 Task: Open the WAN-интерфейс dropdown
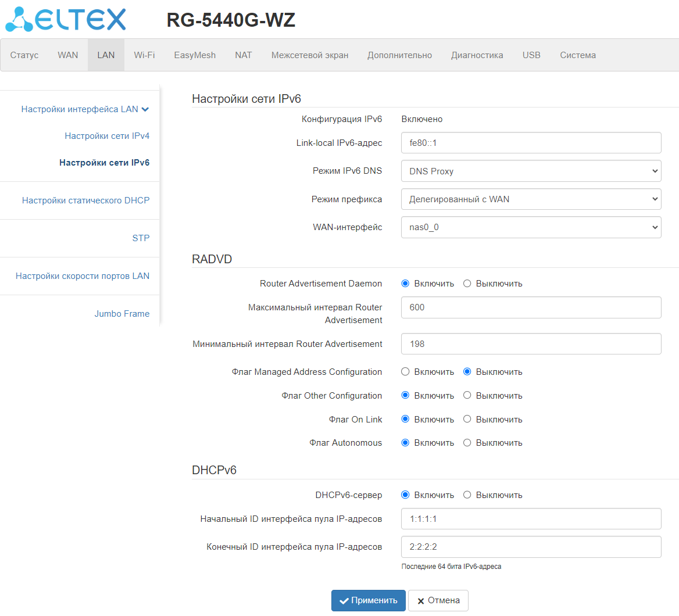tap(531, 227)
